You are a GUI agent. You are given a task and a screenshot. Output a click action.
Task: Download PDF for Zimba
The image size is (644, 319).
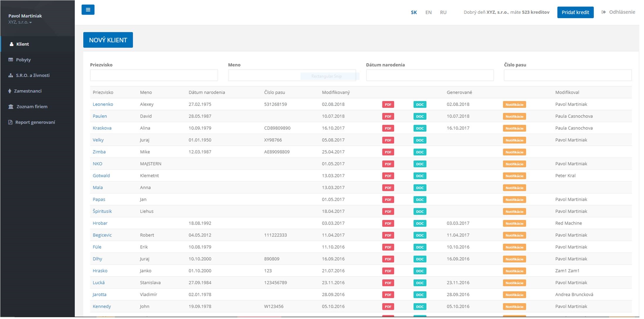[388, 152]
